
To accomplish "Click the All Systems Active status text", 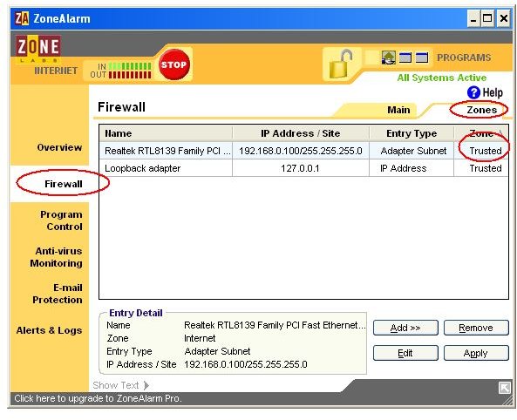I will 441,78.
